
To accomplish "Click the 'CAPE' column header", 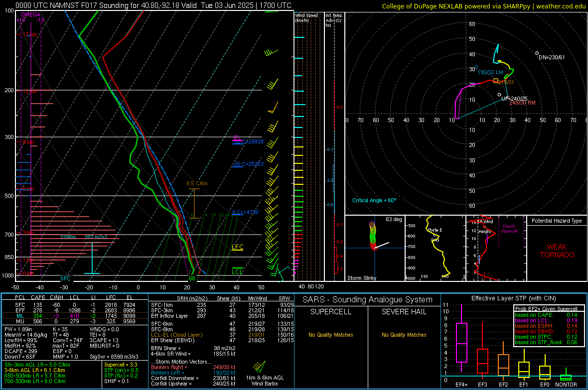I will pyautogui.click(x=38, y=297).
